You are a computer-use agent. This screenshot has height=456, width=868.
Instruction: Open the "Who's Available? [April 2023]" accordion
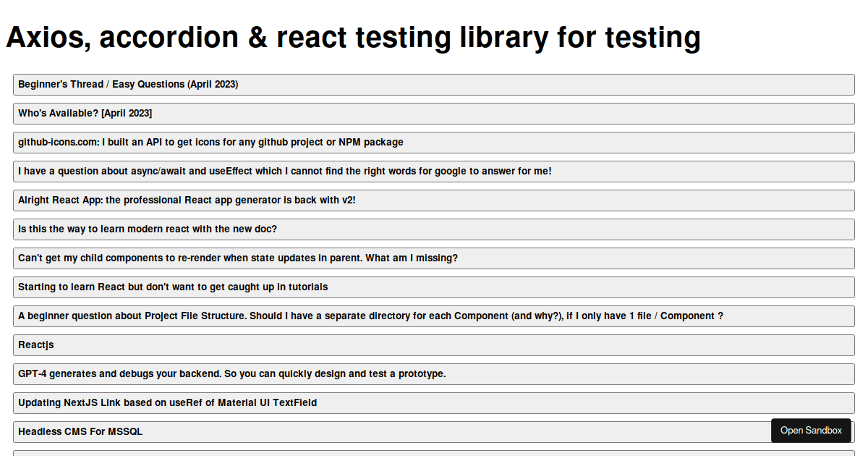pyautogui.click(x=434, y=113)
